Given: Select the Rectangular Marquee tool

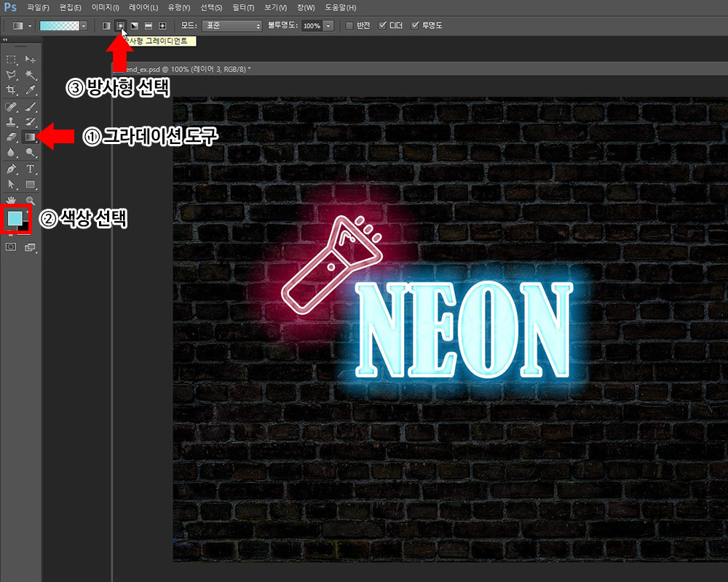Looking at the screenshot, I should [11, 60].
